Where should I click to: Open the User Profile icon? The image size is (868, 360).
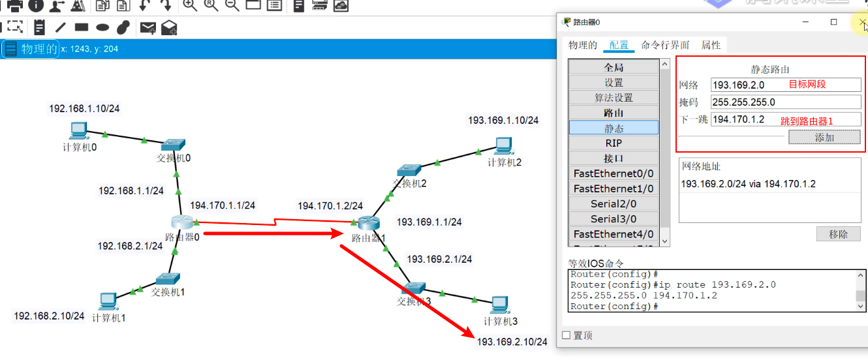tap(57, 5)
